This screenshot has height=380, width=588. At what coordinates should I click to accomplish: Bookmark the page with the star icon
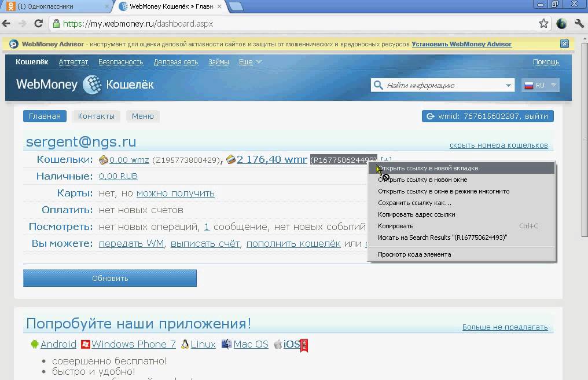point(543,24)
